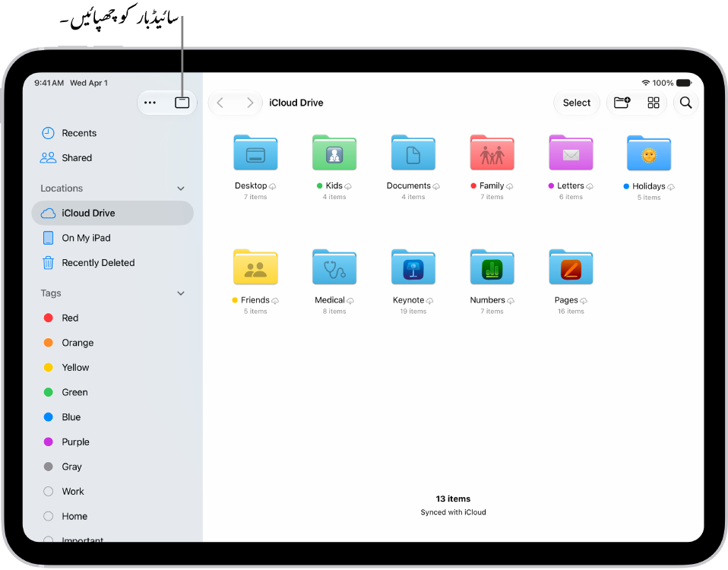
Task: Open the Numbers folder
Action: pos(492,267)
